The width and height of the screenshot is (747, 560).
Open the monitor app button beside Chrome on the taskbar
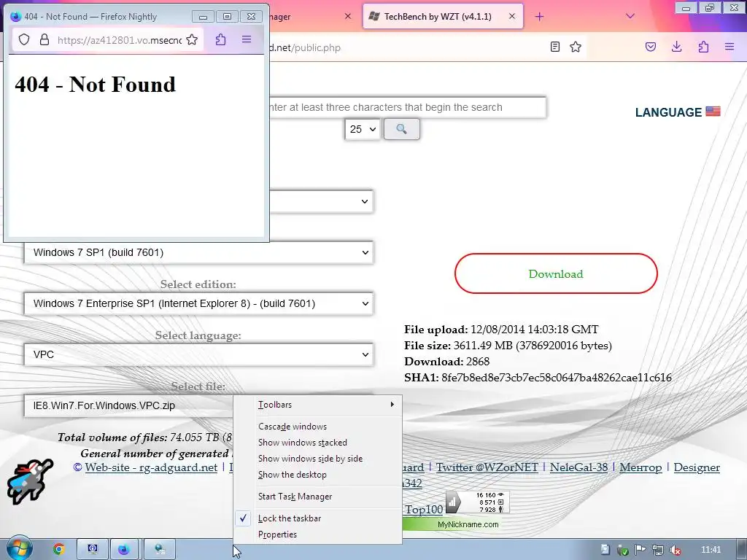click(93, 550)
